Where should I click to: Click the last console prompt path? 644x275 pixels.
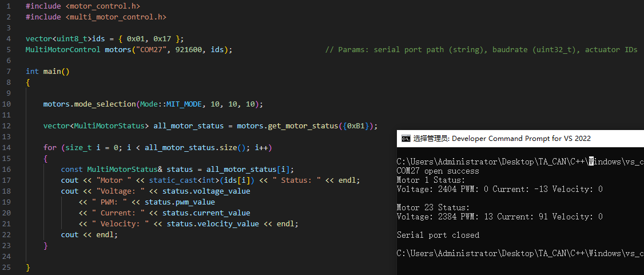[520, 253]
